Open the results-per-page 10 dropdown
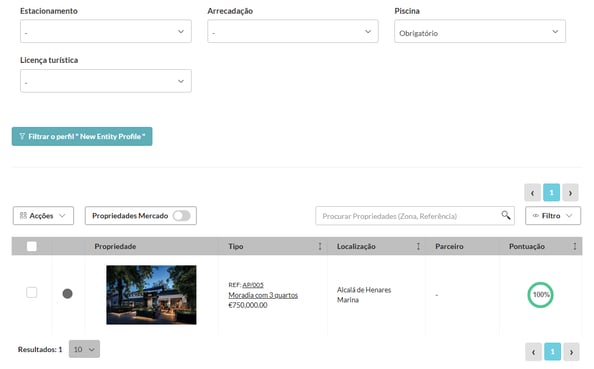The width and height of the screenshot is (594, 369). pyautogui.click(x=84, y=349)
